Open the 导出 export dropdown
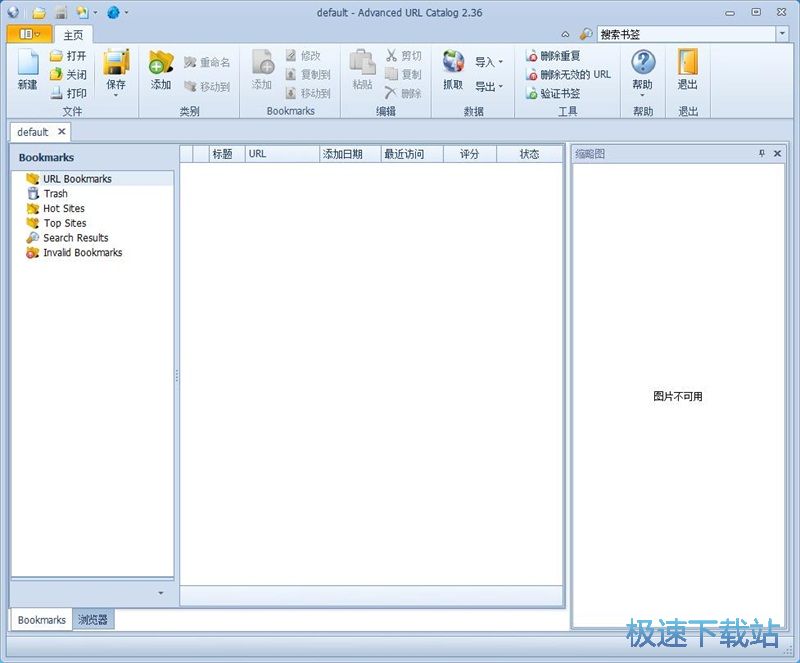The height and width of the screenshot is (663, 800). tap(489, 86)
